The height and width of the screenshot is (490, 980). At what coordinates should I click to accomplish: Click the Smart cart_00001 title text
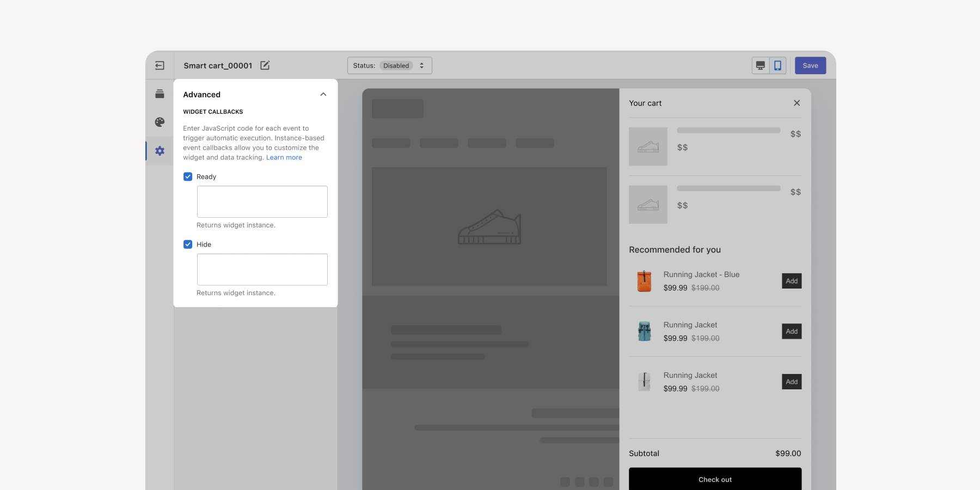click(x=218, y=65)
